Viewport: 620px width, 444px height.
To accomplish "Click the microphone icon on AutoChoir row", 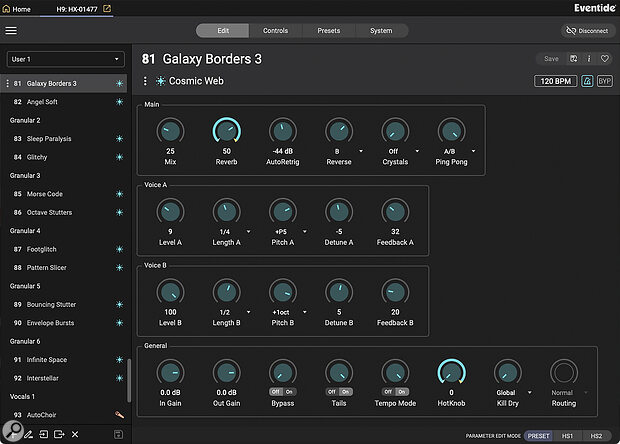I will click(x=119, y=415).
